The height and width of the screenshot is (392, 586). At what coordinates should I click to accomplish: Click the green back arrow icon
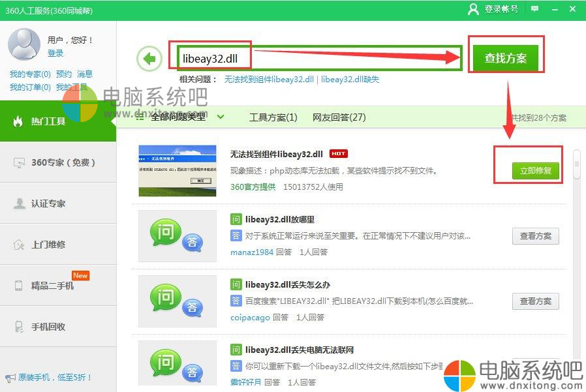tap(149, 59)
